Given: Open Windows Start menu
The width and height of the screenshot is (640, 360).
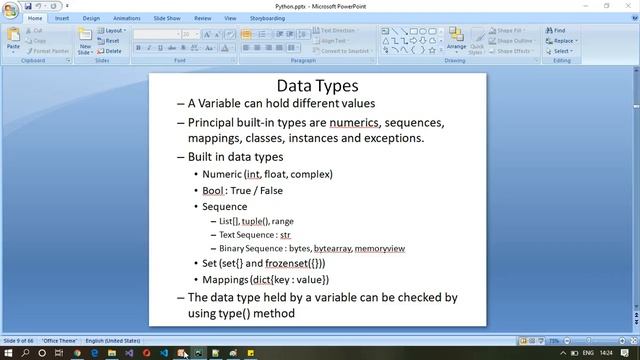Looking at the screenshot, I should coord(8,353).
